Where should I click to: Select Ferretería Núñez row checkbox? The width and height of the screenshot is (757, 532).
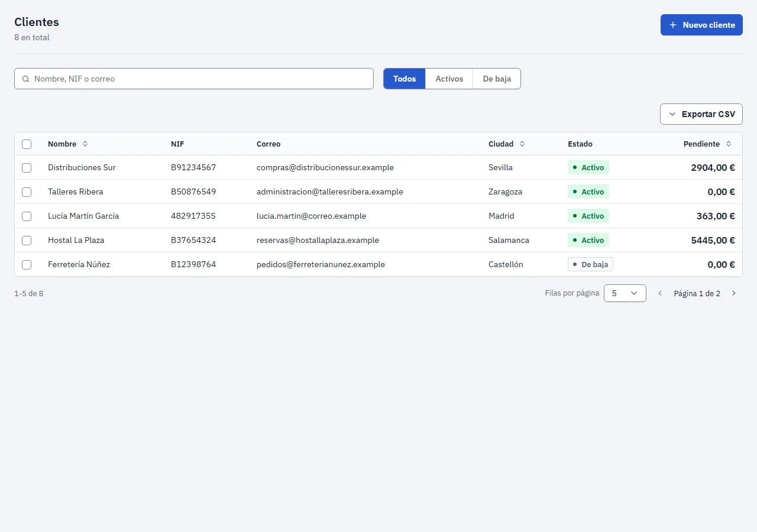[x=27, y=264]
